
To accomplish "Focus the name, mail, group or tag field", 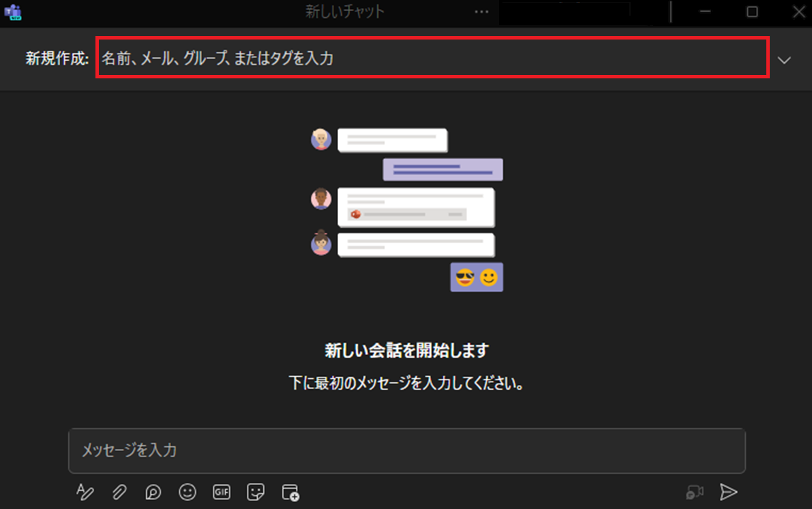I will 432,57.
